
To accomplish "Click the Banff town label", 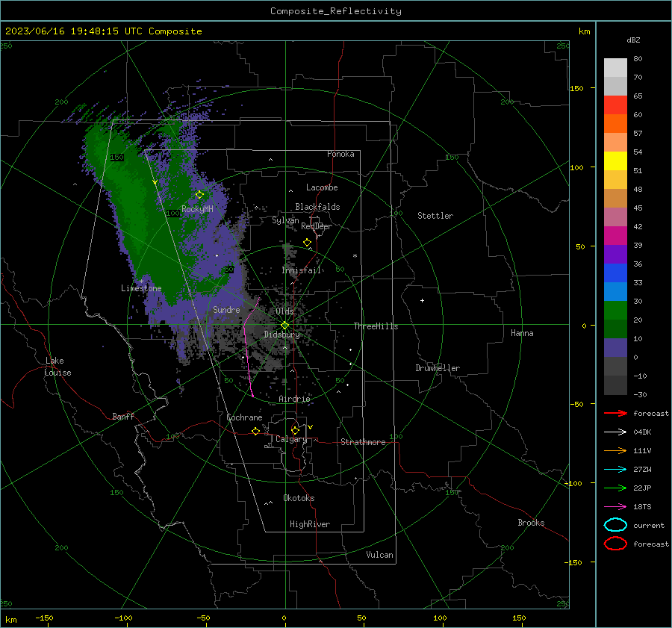I will [123, 416].
